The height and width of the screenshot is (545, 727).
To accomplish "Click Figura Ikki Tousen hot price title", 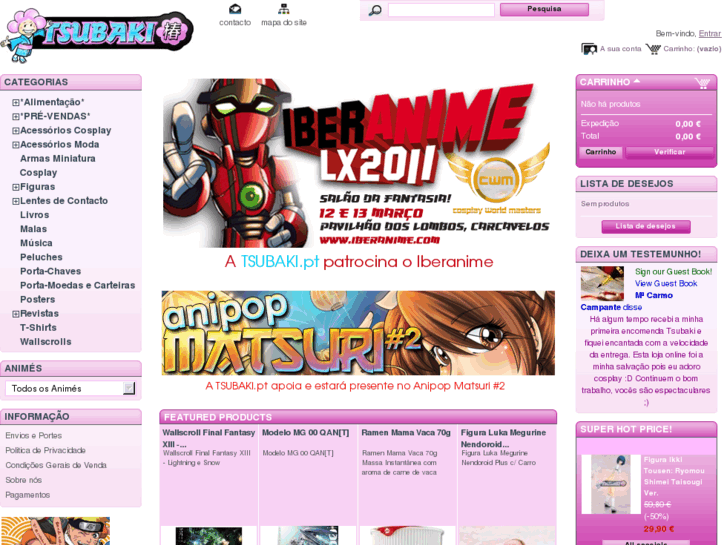I will [674, 476].
